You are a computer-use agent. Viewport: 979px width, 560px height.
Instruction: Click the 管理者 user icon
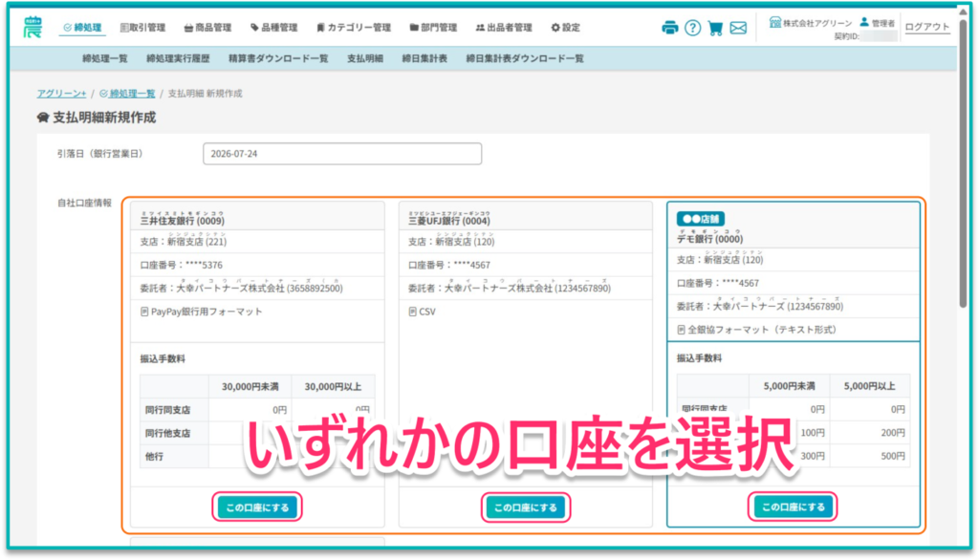click(864, 22)
